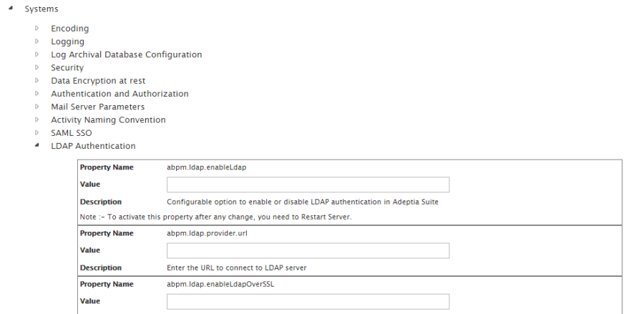
Task: Click the abpm.ldap.enableLdapOverSSL value field
Action: [308, 301]
